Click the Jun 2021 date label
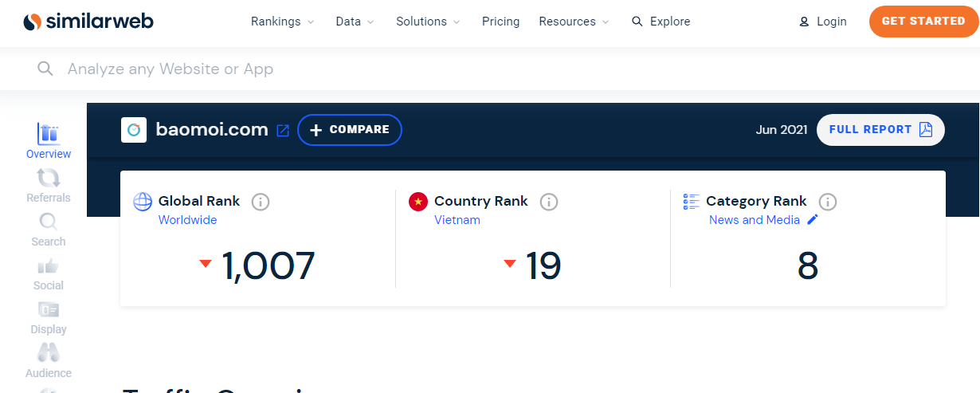Image resolution: width=980 pixels, height=393 pixels. pyautogui.click(x=782, y=130)
